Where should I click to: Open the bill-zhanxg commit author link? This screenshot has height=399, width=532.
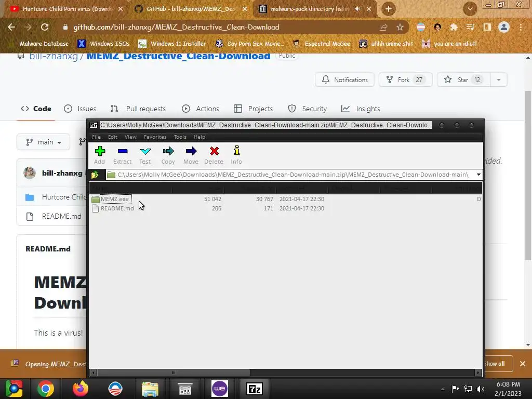pos(62,174)
